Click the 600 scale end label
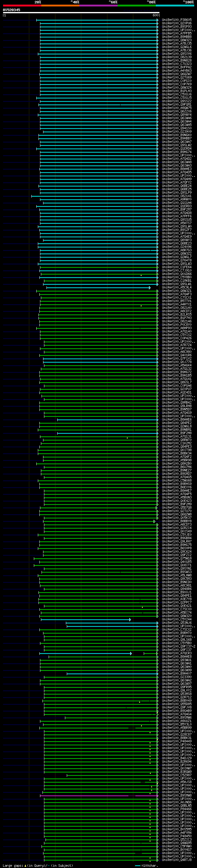197x868 pixels. coord(155,15)
